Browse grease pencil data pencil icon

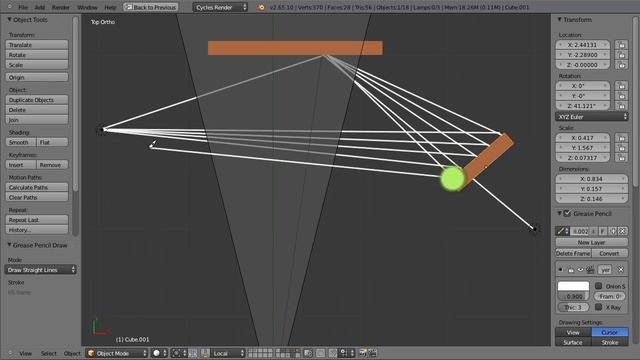[562, 231]
